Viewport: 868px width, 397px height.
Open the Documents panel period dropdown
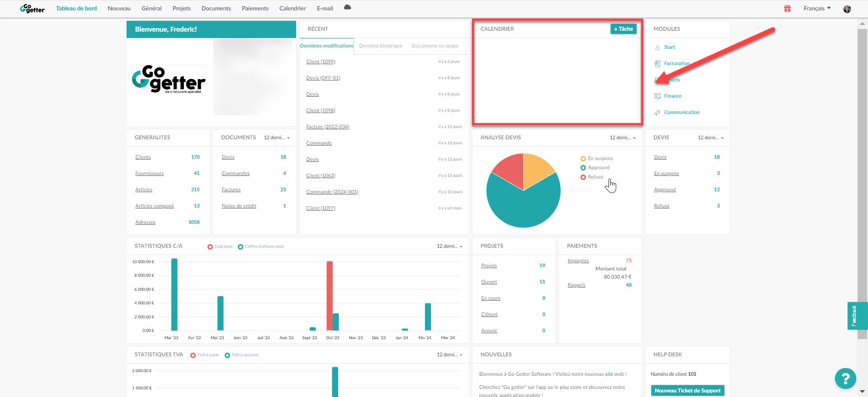click(277, 138)
